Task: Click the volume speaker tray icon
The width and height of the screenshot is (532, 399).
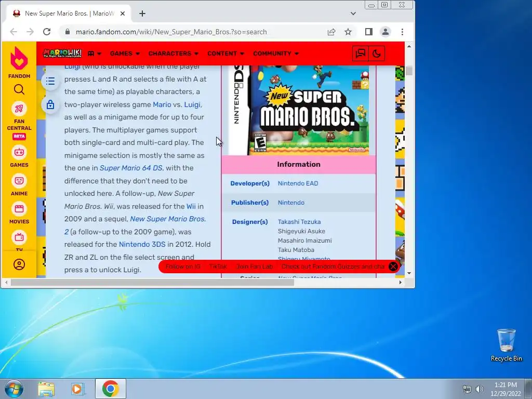Action: point(480,389)
